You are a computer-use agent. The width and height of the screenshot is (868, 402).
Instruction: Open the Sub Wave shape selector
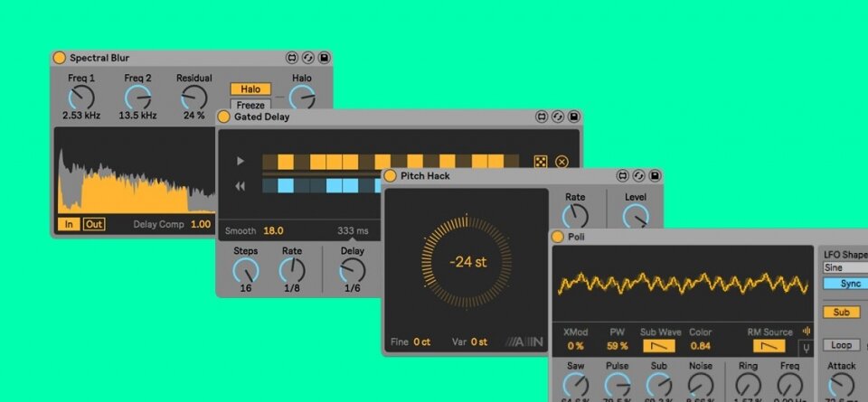click(x=659, y=346)
